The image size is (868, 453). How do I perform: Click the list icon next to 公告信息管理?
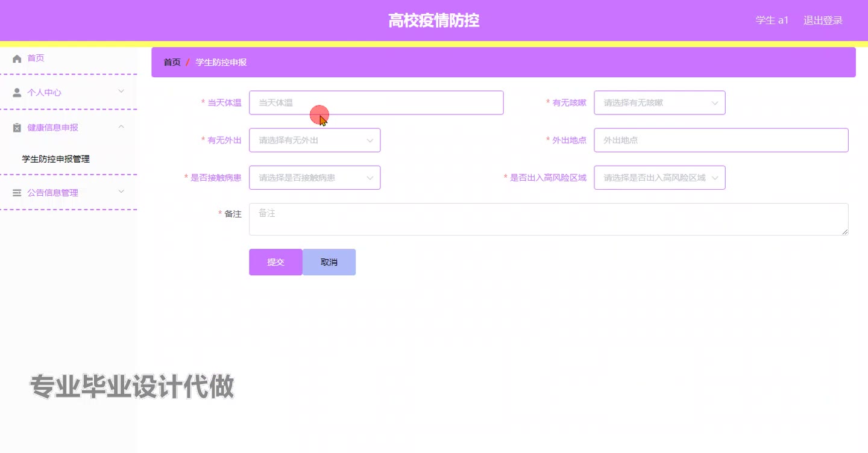(17, 193)
